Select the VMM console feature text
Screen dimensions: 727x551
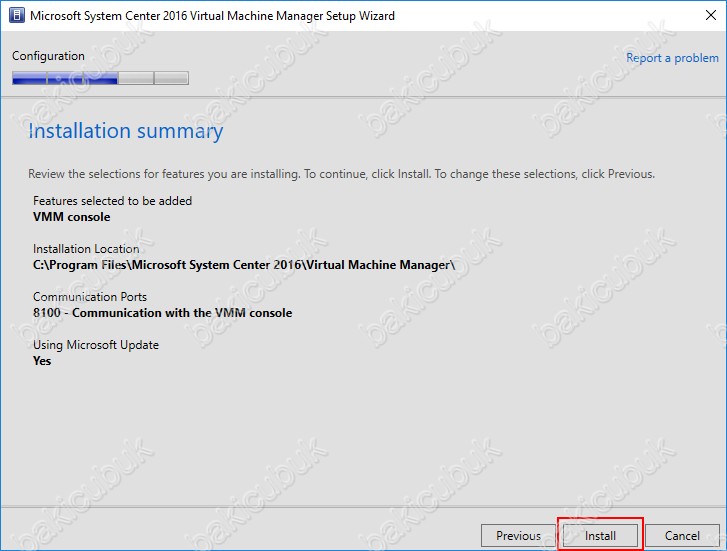(71, 217)
